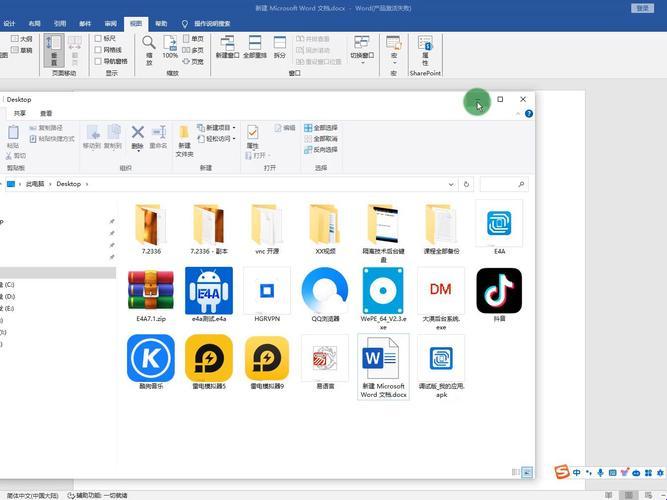This screenshot has width=667, height=500.
Task: Click the Zoom magnifier icon in Word ribbon
Action: coord(148,43)
